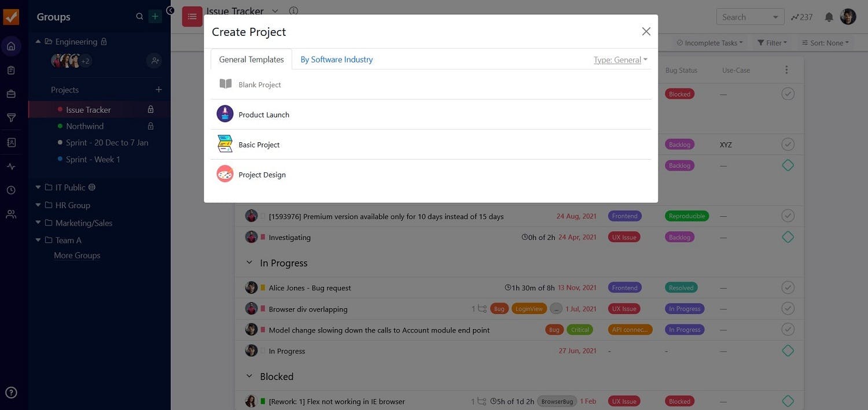The image size is (868, 410).
Task: Toggle completion on the Browser div overlapping task
Action: click(x=788, y=308)
